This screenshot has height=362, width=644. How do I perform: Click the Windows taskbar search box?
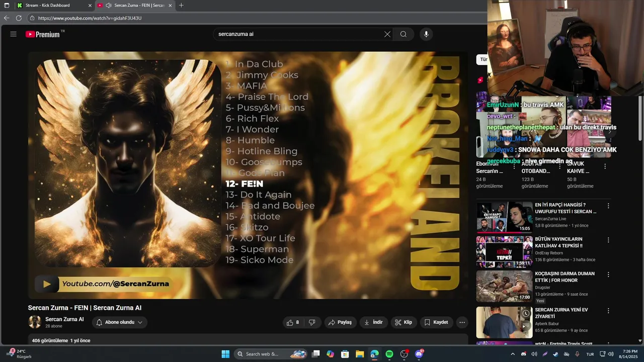tap(271, 354)
